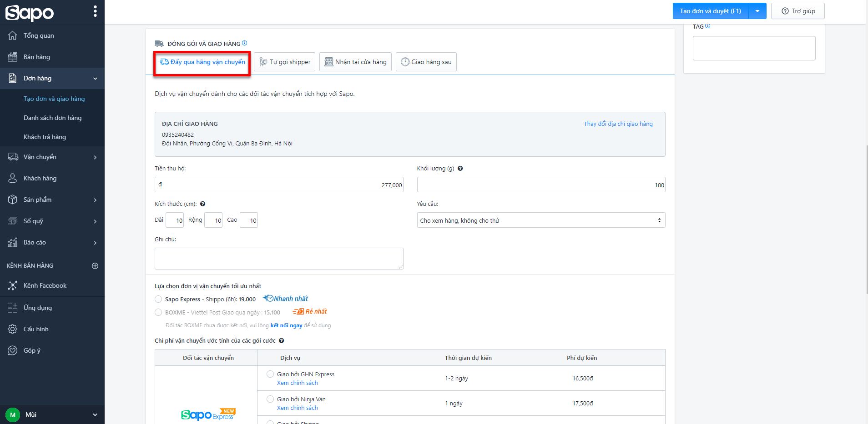The width and height of the screenshot is (868, 424).
Task: Click the Đơn hàng document icon
Action: (13, 78)
